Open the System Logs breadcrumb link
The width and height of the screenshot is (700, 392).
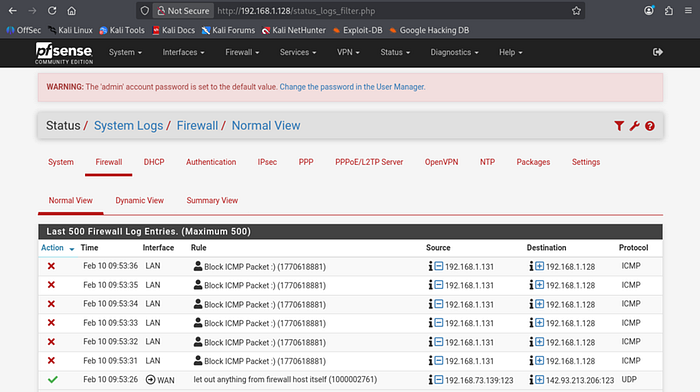pyautogui.click(x=129, y=126)
